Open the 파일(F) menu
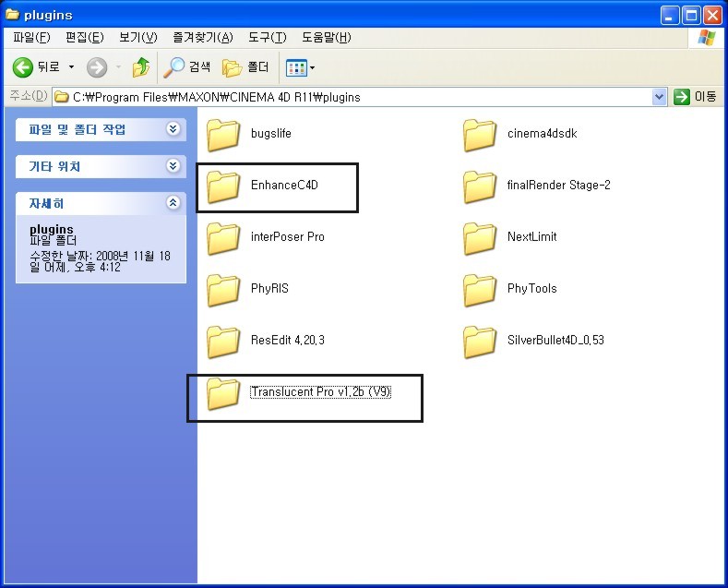The width and height of the screenshot is (728, 588). (x=31, y=37)
